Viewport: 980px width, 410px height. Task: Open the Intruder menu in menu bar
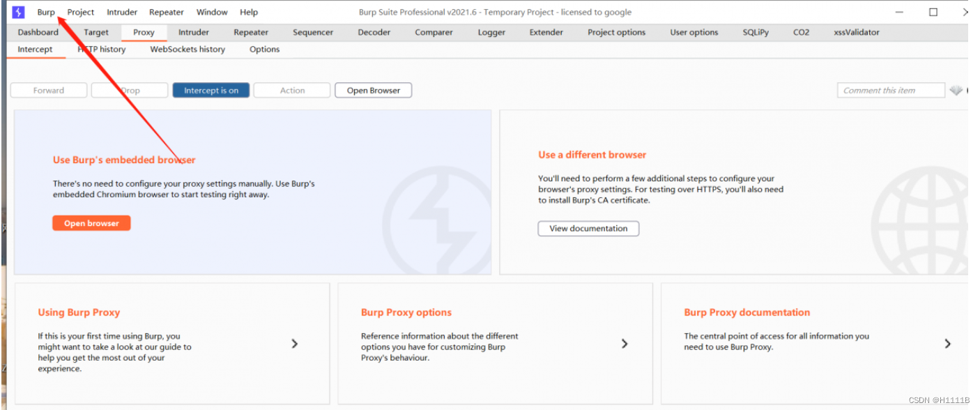coord(122,12)
